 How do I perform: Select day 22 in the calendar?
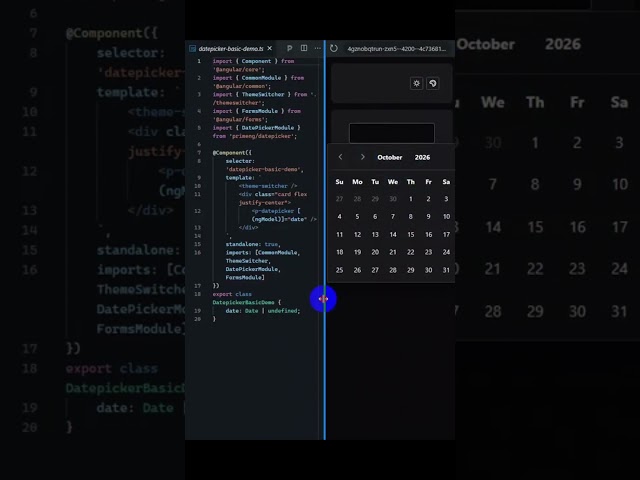point(411,252)
